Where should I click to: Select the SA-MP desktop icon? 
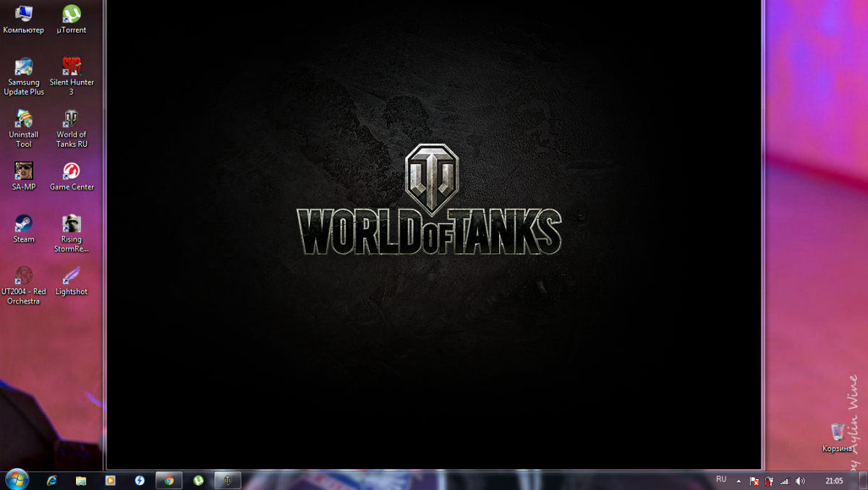pos(23,176)
